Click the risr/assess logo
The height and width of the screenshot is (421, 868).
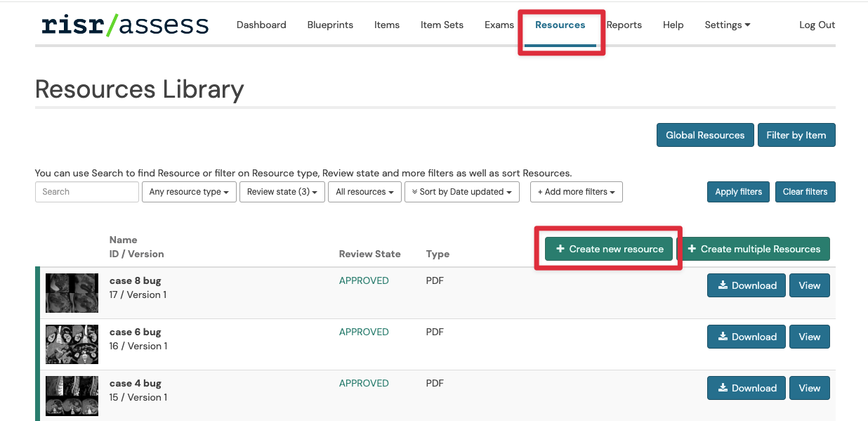click(124, 25)
